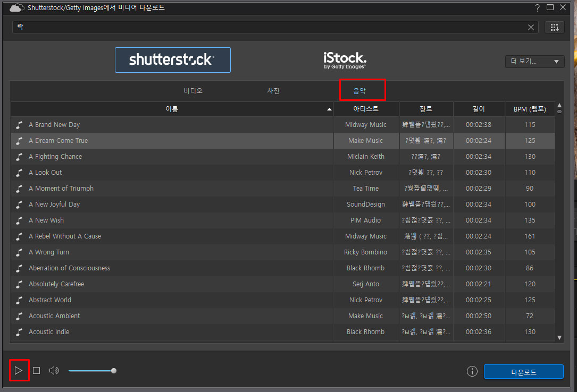
Task: Adjust the volume slider
Action: click(92, 371)
